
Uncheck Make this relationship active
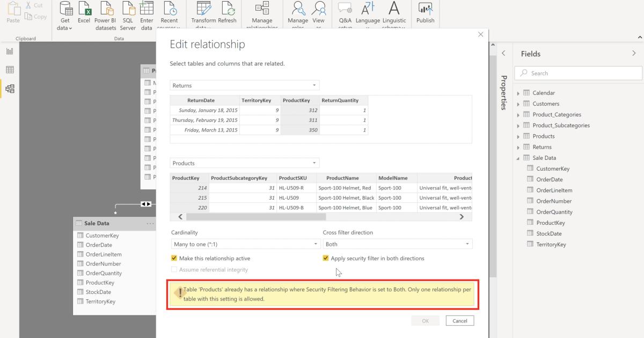point(174,258)
